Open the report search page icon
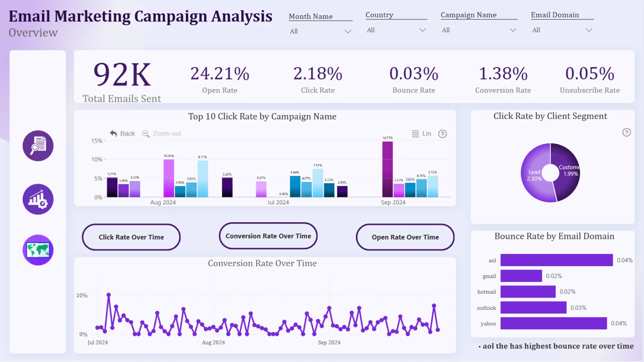Viewport: 644px width, 362px height. pos(38,146)
